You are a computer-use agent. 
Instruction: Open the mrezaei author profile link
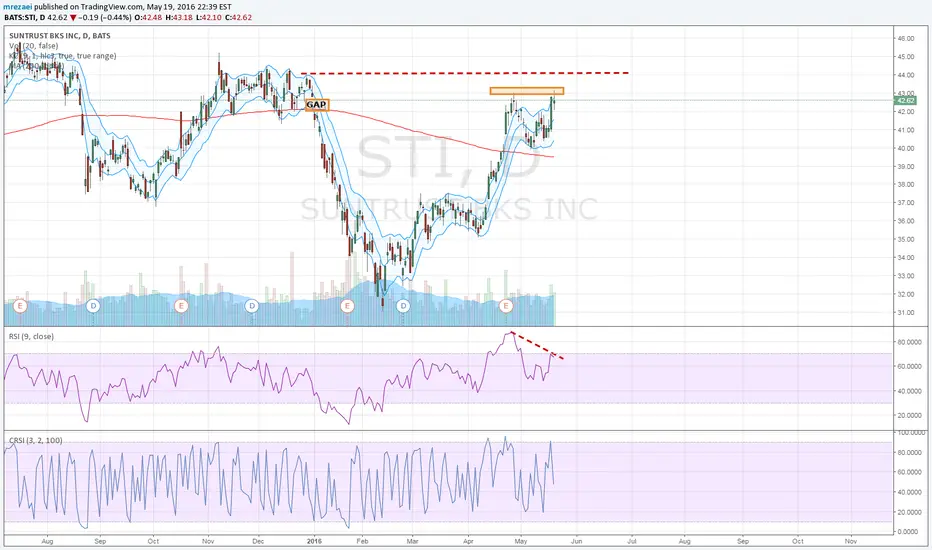click(x=18, y=7)
